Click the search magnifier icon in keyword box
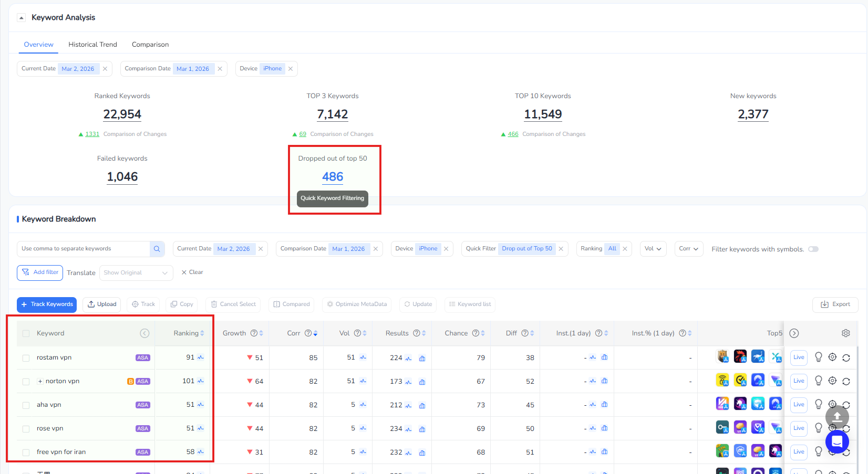 157,249
